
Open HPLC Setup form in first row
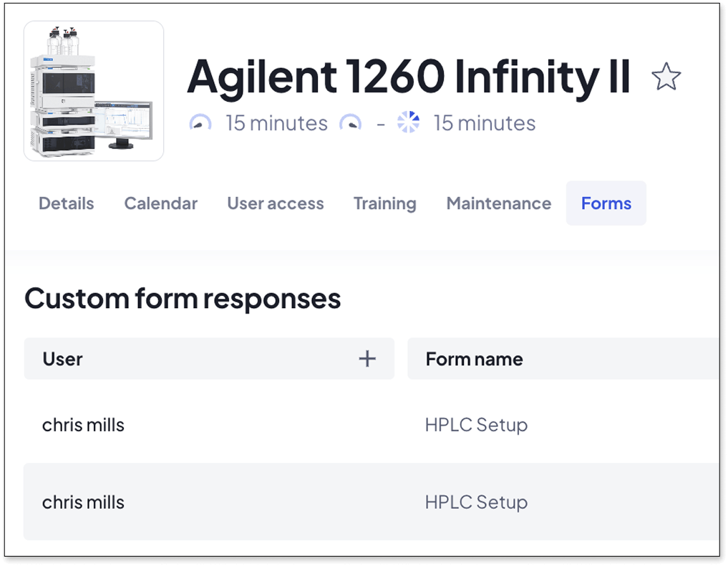tap(476, 425)
